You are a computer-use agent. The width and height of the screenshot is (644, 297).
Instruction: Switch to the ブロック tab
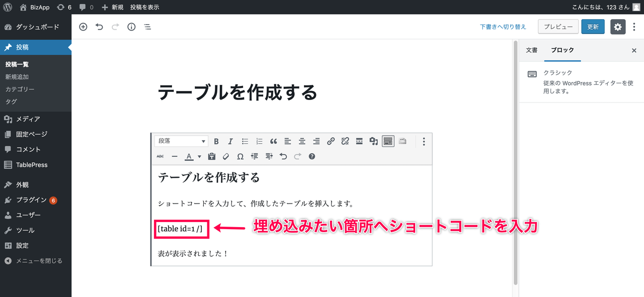coord(562,50)
